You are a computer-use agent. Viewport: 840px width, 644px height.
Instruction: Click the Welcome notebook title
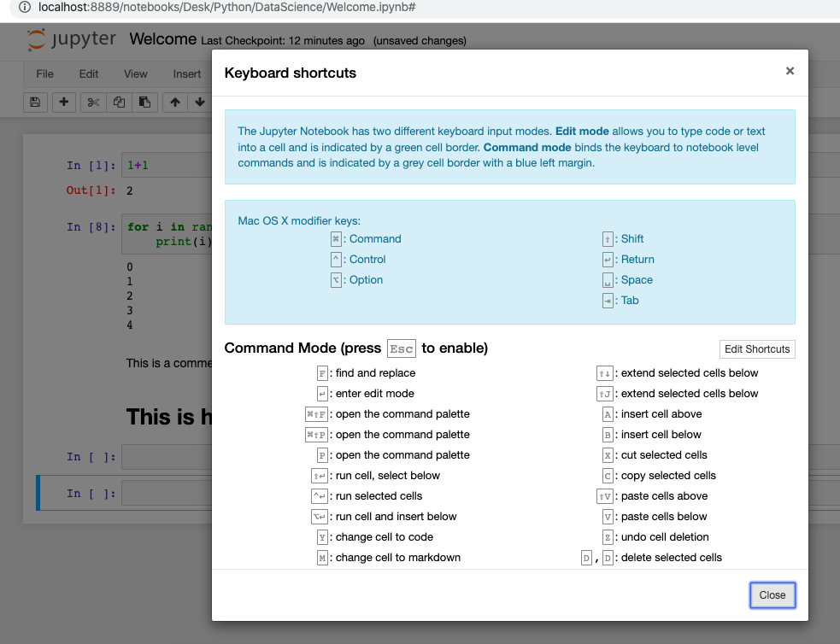[163, 39]
